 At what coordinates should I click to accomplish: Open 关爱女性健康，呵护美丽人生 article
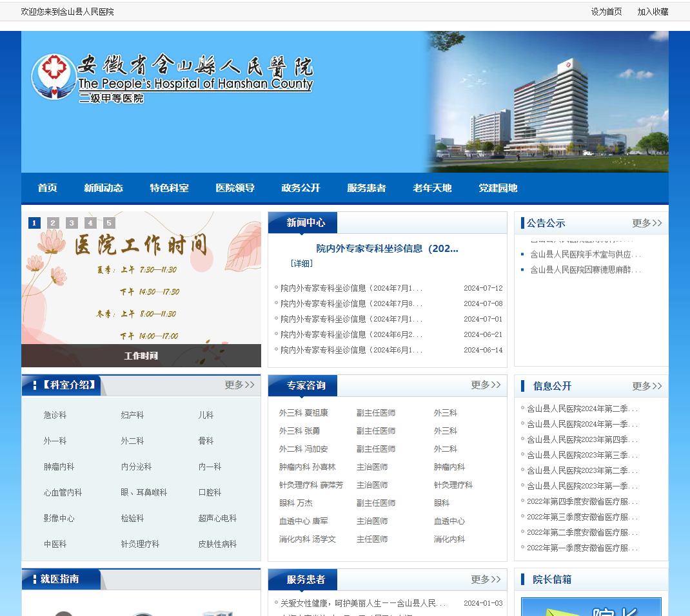click(x=363, y=603)
